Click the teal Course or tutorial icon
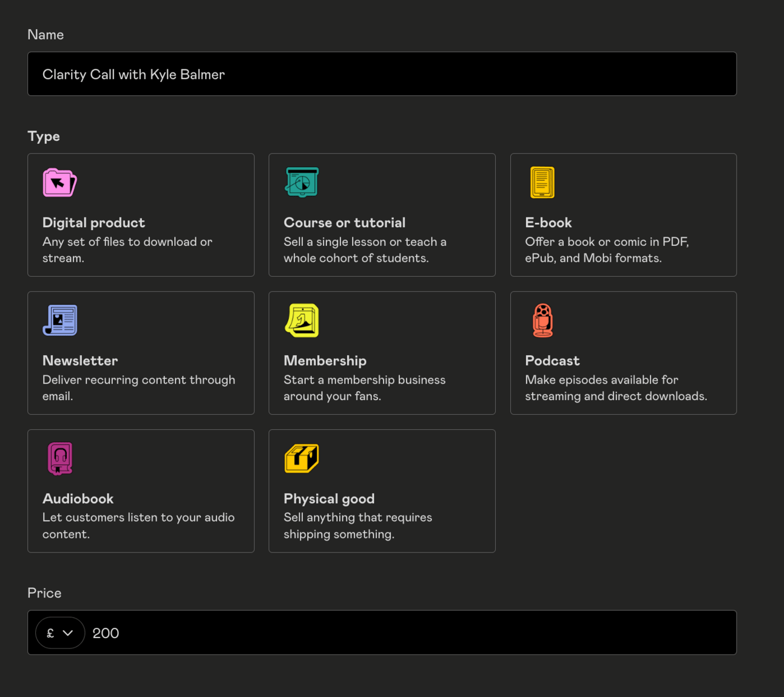The height and width of the screenshot is (697, 784). pyautogui.click(x=302, y=182)
